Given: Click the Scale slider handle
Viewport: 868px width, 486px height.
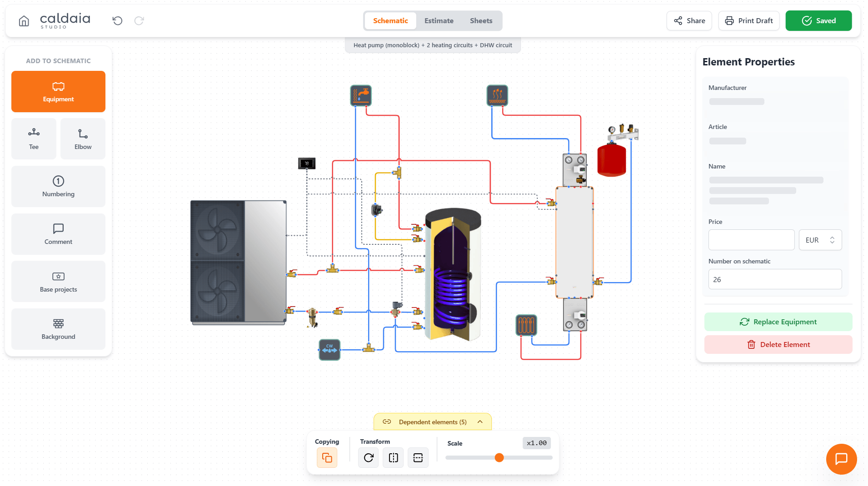Looking at the screenshot, I should click(499, 457).
